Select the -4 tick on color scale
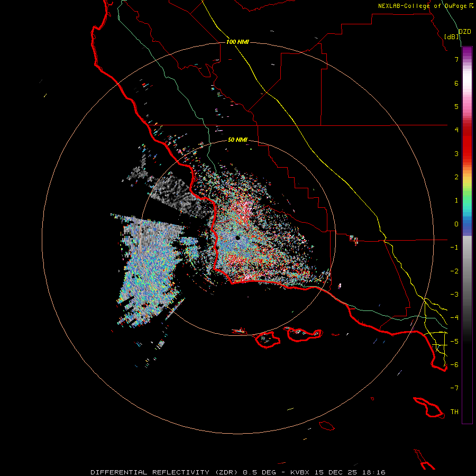The image size is (476, 476). point(454,318)
